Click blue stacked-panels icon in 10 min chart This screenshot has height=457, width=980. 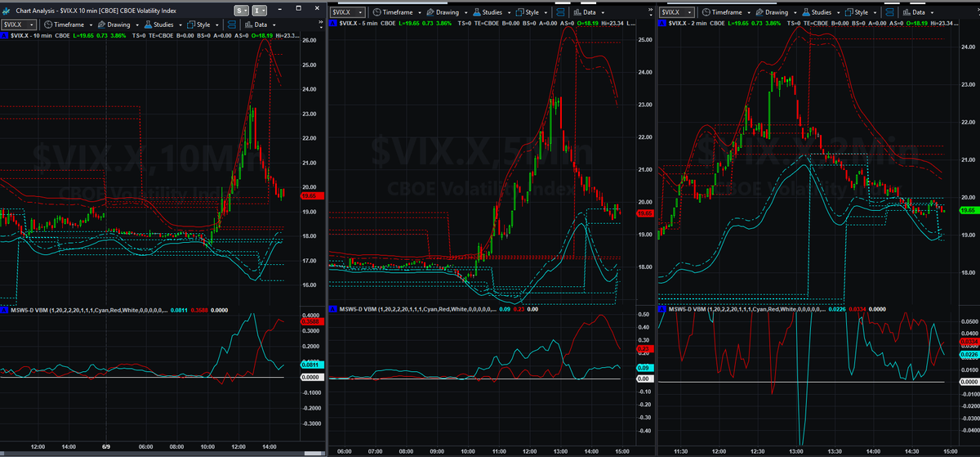[231, 25]
